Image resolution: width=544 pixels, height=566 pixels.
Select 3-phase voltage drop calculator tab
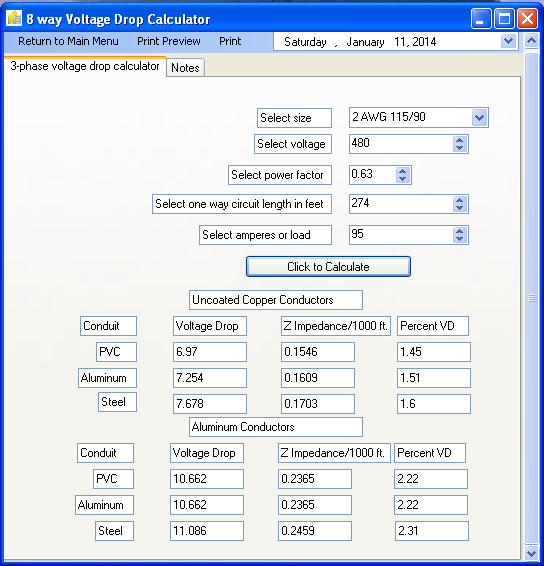point(85,66)
